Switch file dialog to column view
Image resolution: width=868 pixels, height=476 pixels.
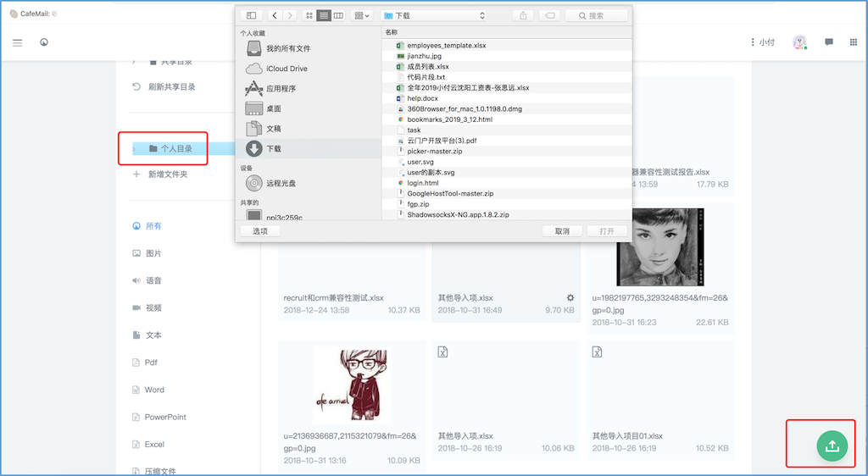pyautogui.click(x=338, y=15)
